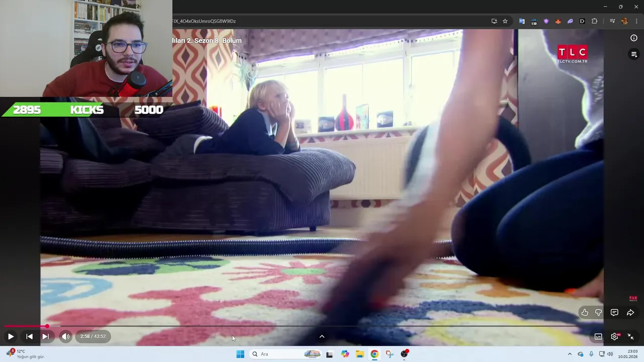The height and width of the screenshot is (362, 644).
Task: Bookmark this page with the star
Action: point(505,21)
